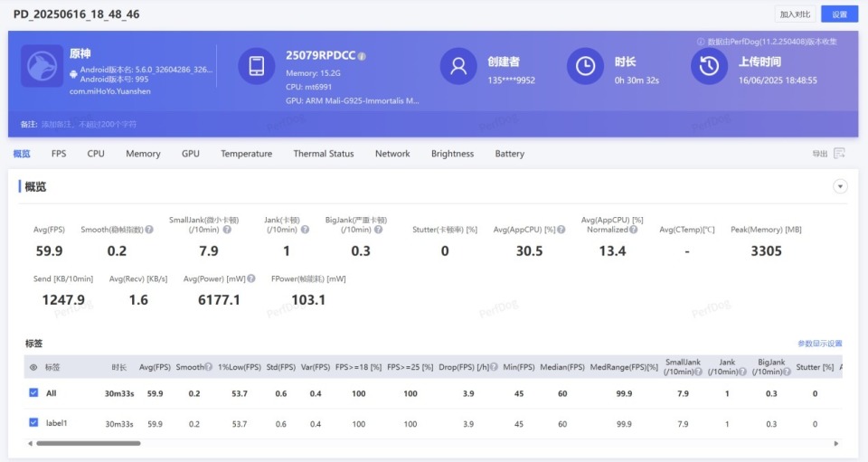Click the 导出 export link
This screenshot has height=462, width=868.
(x=820, y=154)
